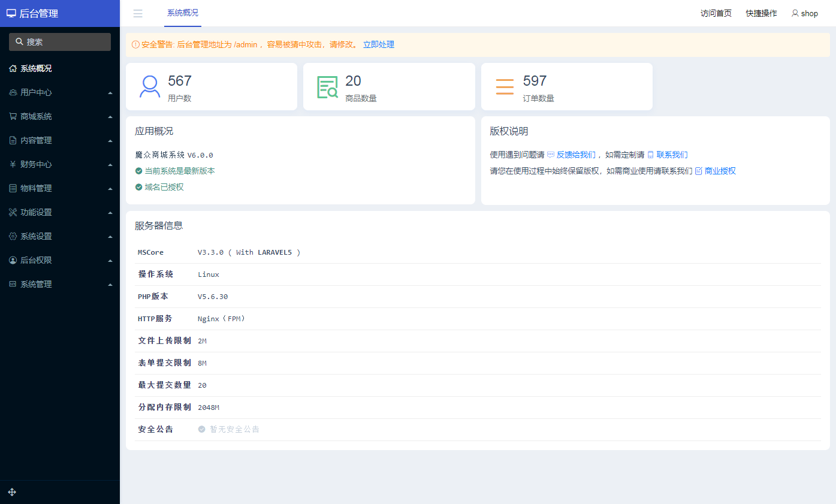Click the orange list icon on 订单数量 card
836x504 pixels.
(505, 86)
